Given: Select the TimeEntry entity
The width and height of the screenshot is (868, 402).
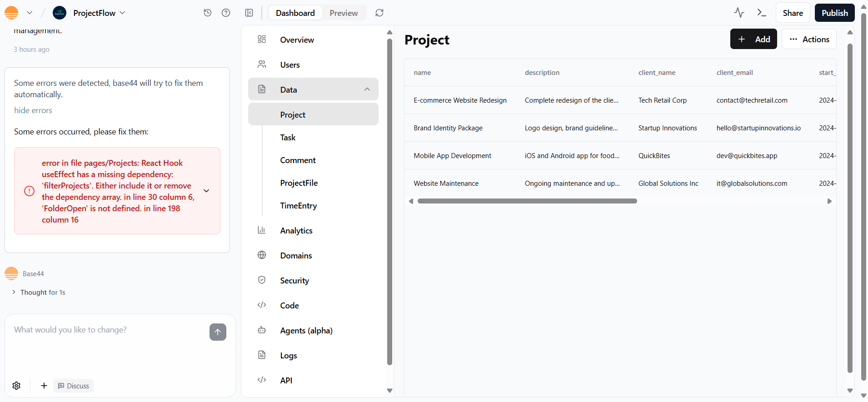Looking at the screenshot, I should 299,206.
